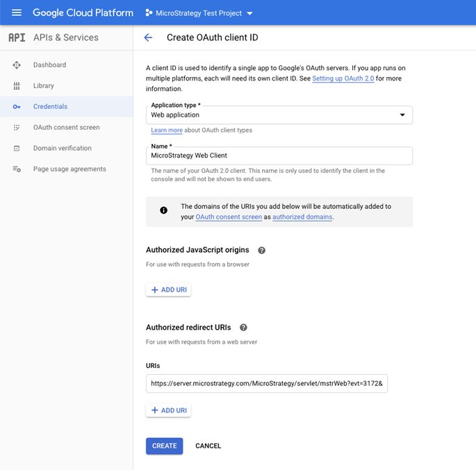Viewport: 476px width, 470px height.
Task: Click the Library icon in sidebar
Action: [17, 86]
